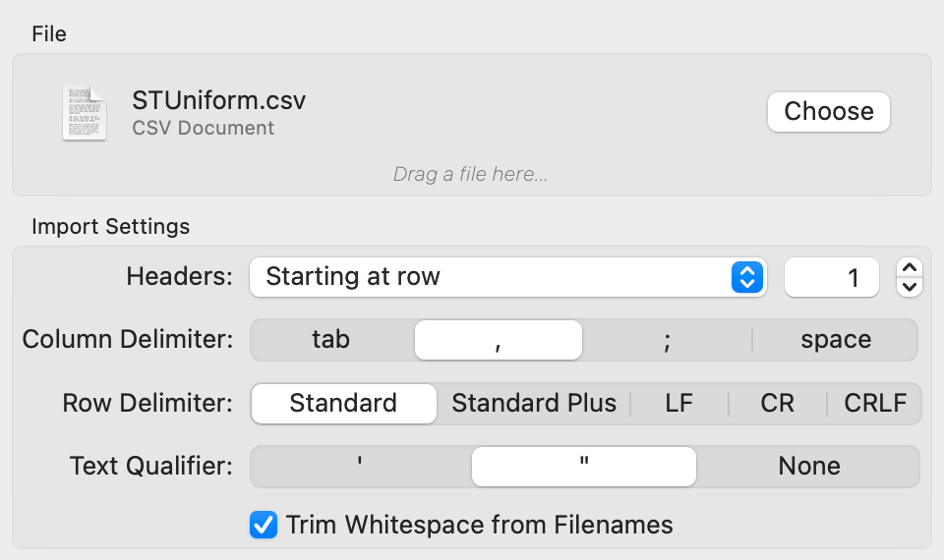Set row delimiter to CRLF

[875, 403]
